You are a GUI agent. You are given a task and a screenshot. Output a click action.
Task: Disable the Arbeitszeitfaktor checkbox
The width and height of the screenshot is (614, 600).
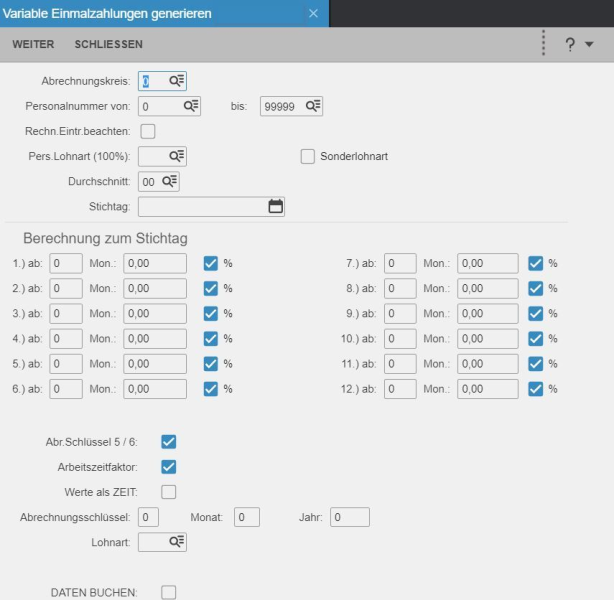coord(169,467)
